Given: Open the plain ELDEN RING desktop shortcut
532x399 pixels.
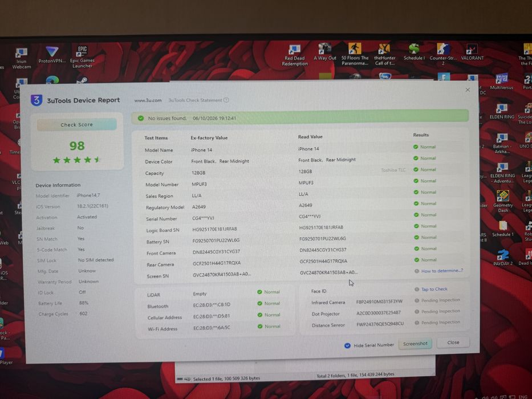Looking at the screenshot, I should (502, 112).
